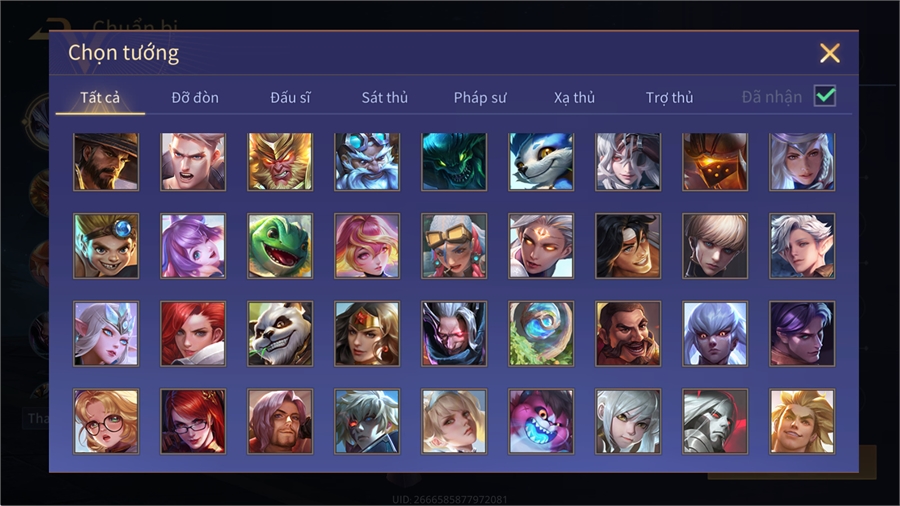Select the Tất cả tab

100,98
